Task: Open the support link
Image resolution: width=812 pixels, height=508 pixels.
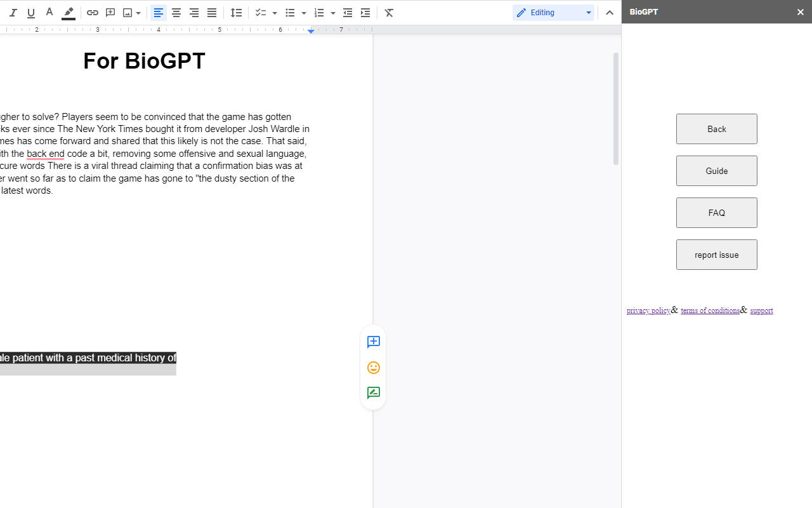Action: coord(761,311)
